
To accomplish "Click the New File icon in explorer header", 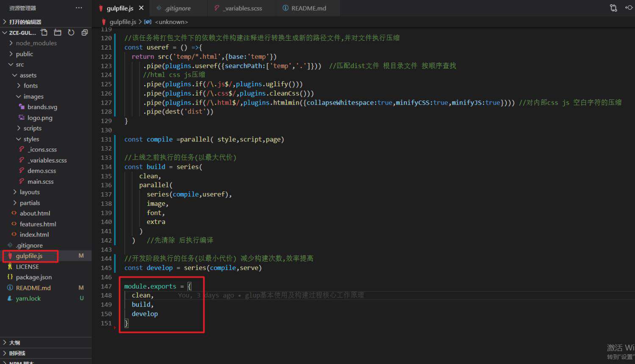I will coord(44,33).
